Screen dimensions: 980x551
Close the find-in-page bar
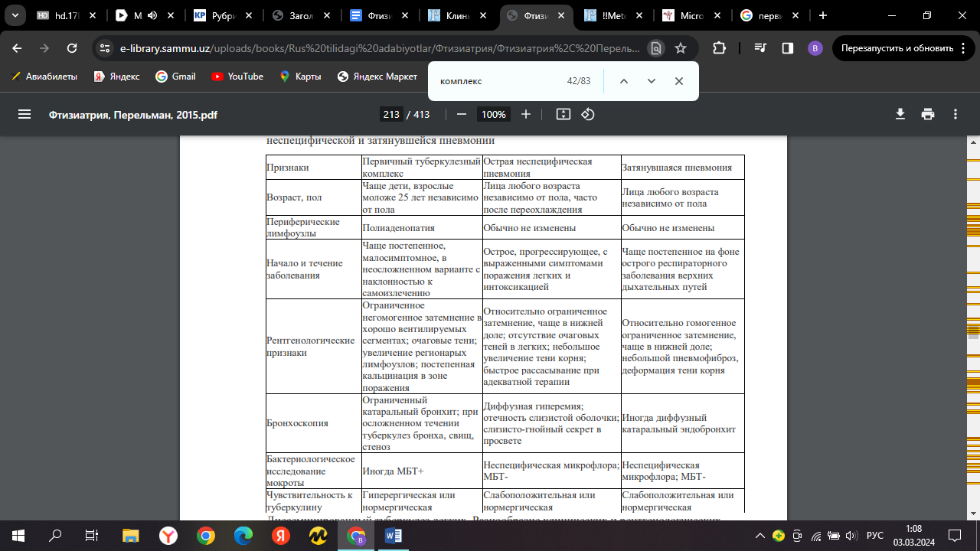(679, 81)
